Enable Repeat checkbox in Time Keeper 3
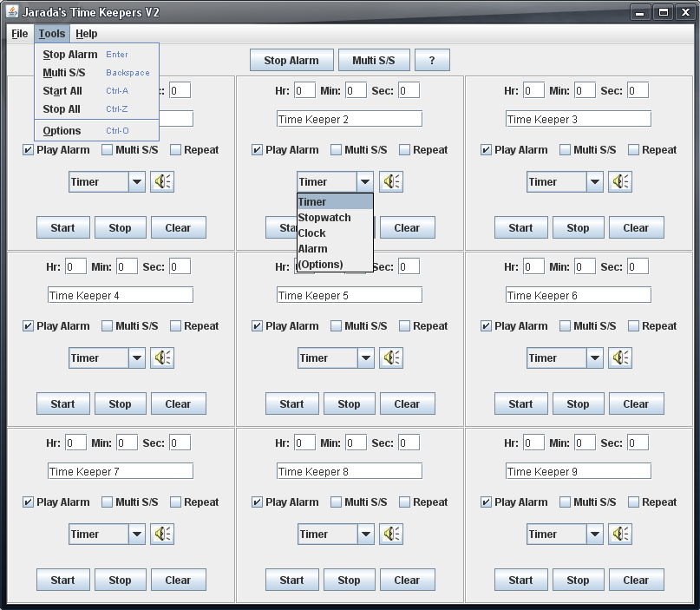 [633, 150]
